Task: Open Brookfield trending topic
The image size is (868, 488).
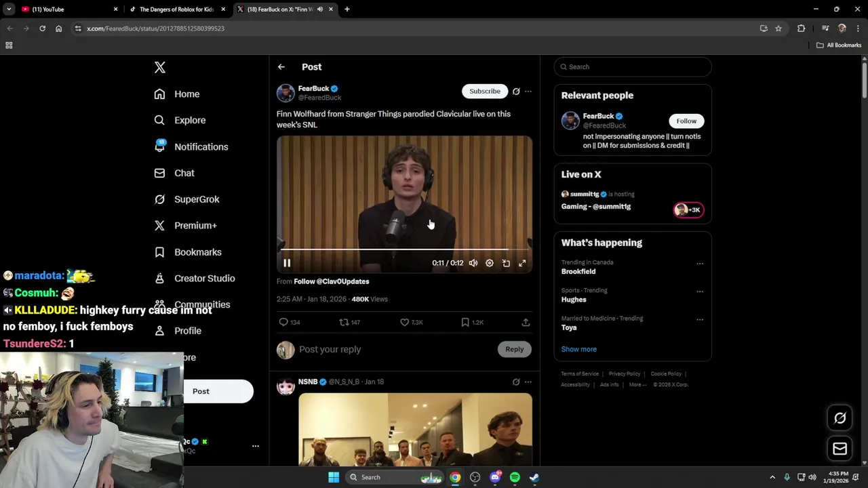Action: [578, 271]
